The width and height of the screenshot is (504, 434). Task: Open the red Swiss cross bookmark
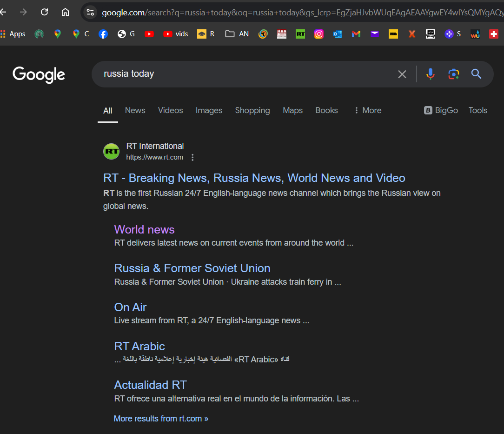click(494, 34)
